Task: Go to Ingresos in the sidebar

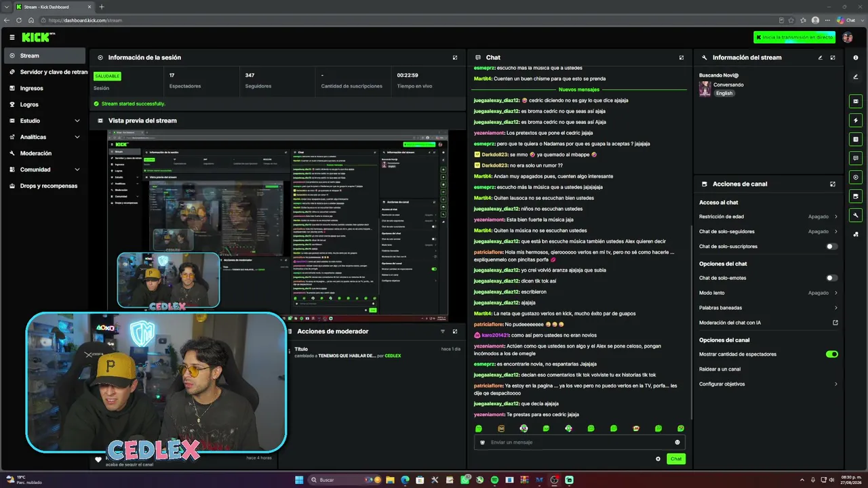Action: (x=46, y=88)
